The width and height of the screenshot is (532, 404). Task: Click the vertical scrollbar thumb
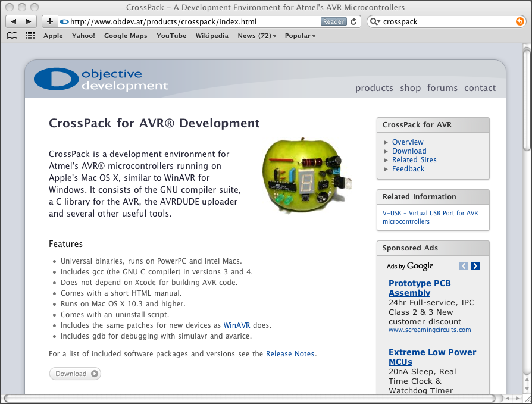click(x=527, y=100)
